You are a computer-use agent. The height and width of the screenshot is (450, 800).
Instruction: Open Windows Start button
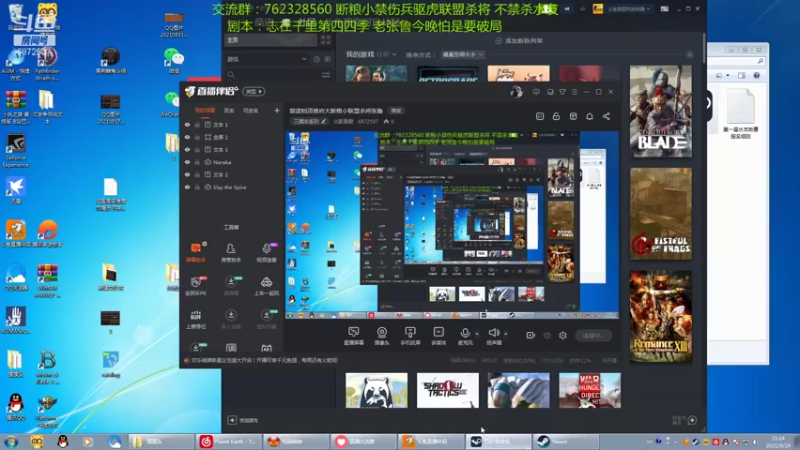pyautogui.click(x=11, y=441)
